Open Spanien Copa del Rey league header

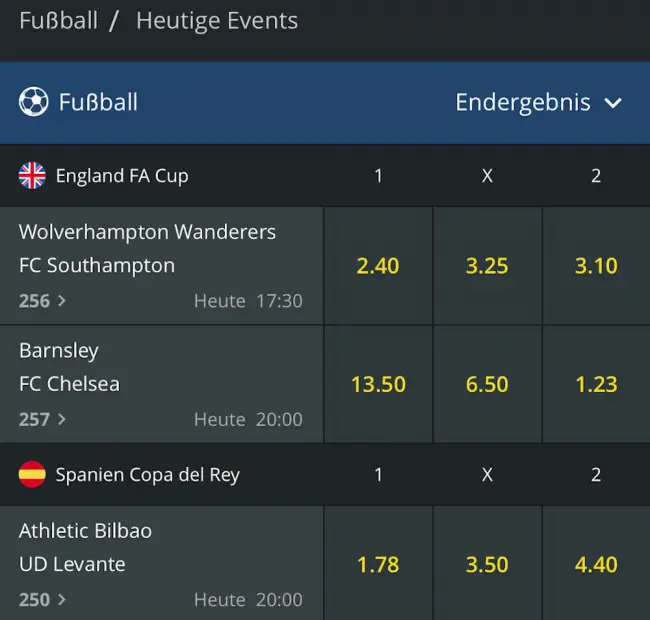[148, 475]
